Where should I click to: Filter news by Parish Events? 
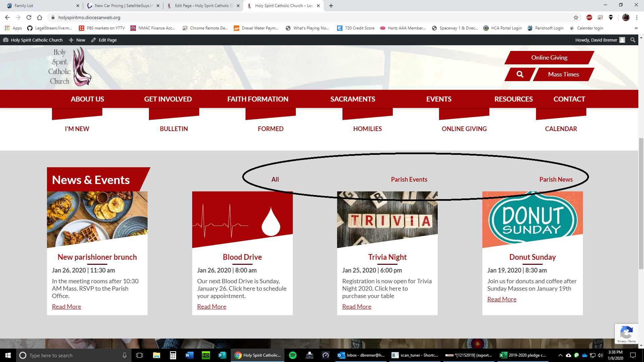[x=409, y=179]
